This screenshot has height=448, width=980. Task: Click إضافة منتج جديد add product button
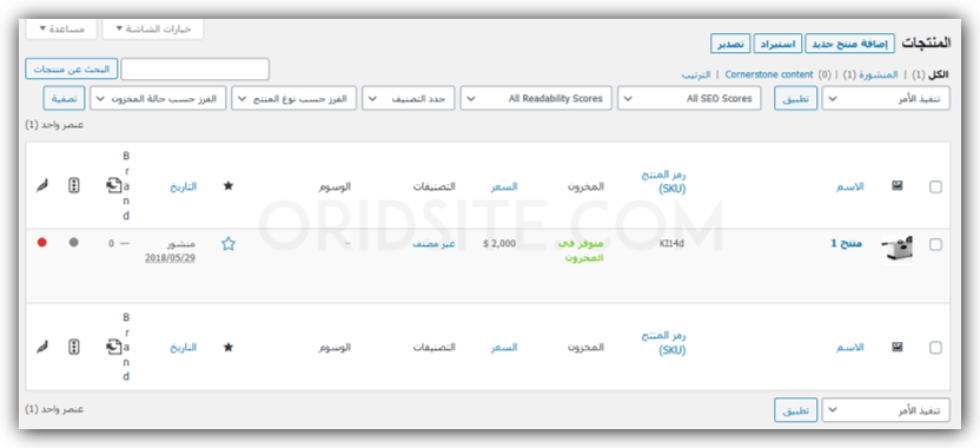coord(850,44)
